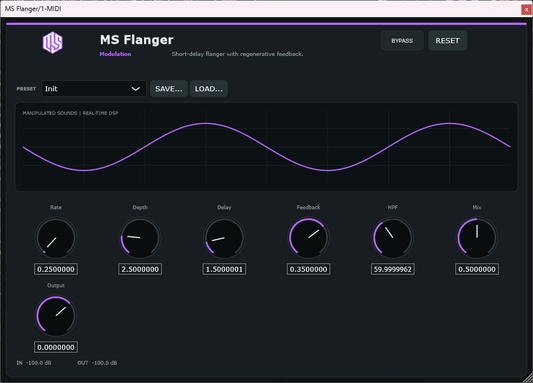The width and height of the screenshot is (533, 383).
Task: Click the LOAD... preset button
Action: click(209, 89)
